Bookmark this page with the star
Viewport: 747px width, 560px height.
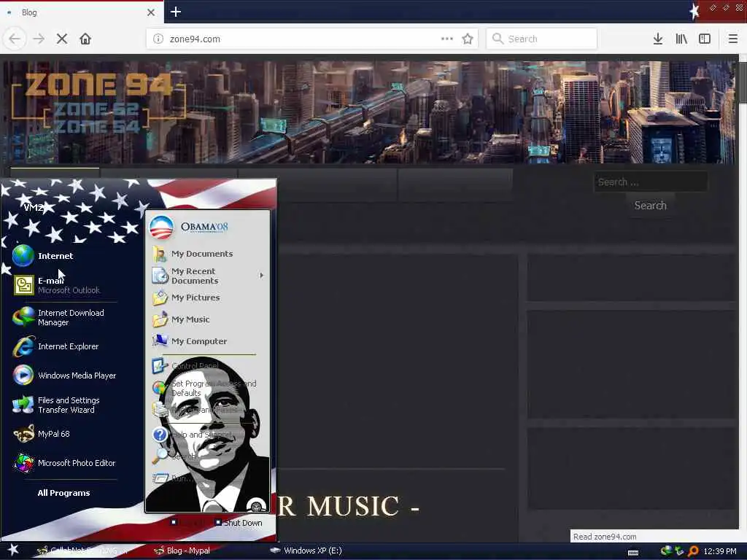click(x=468, y=39)
